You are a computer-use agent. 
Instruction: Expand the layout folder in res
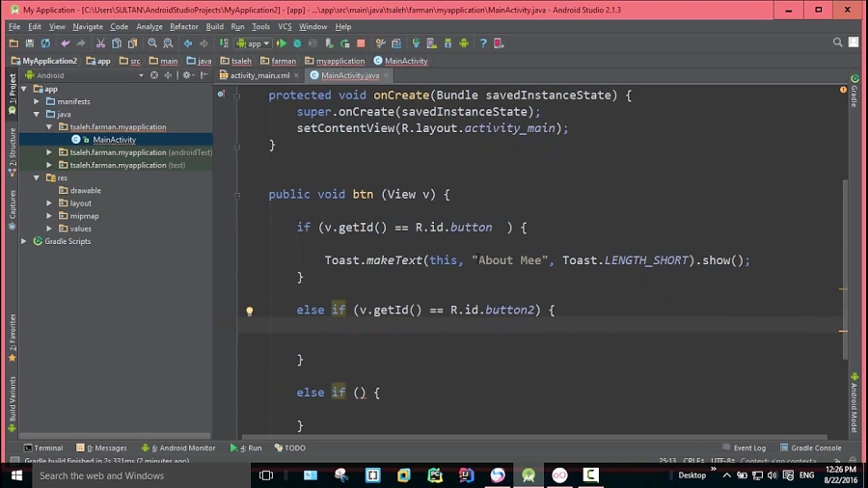click(49, 203)
